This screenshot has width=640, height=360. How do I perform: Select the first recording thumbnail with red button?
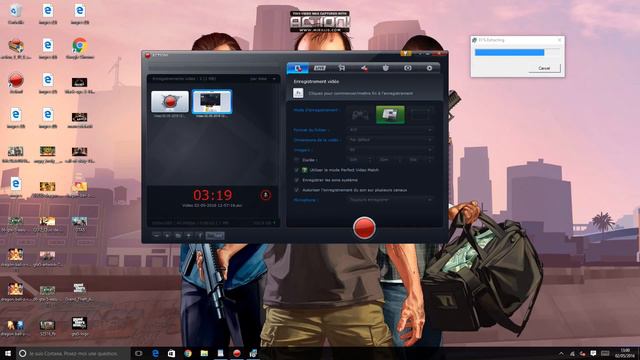click(170, 102)
